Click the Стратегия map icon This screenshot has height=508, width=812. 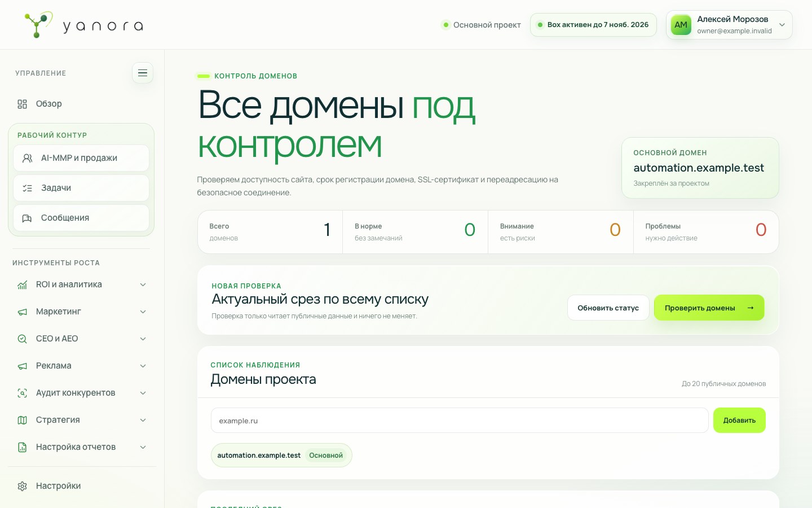(x=23, y=420)
